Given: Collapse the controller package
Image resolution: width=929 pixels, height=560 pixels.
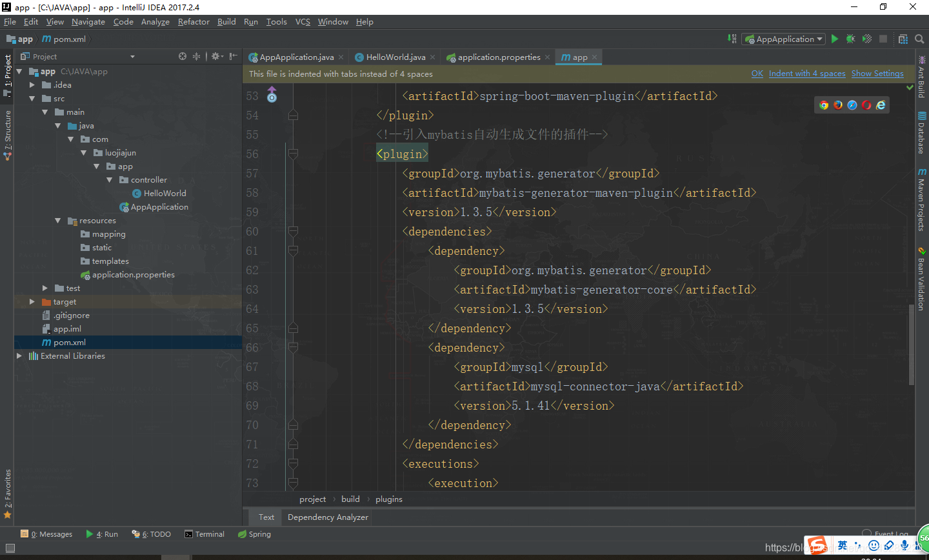Looking at the screenshot, I should [x=110, y=179].
